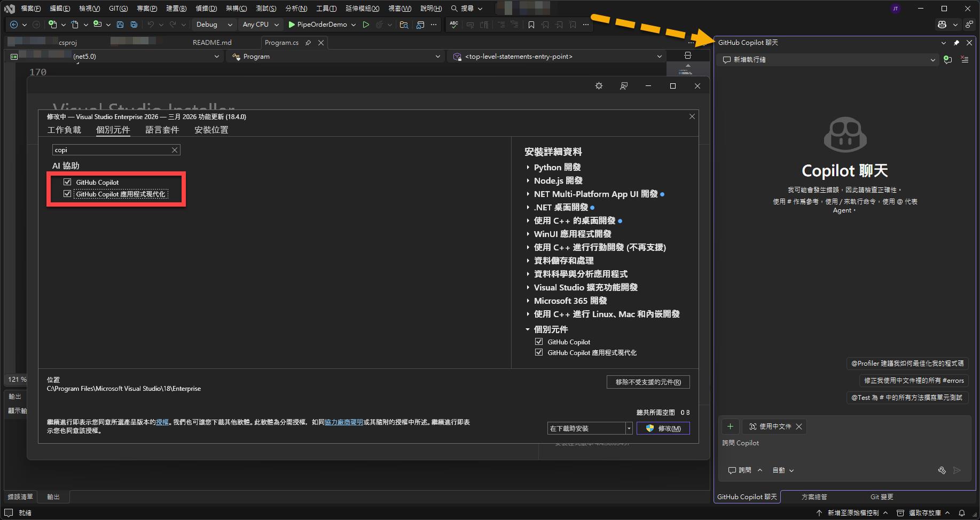Click the green plus add-context button

(x=730, y=427)
